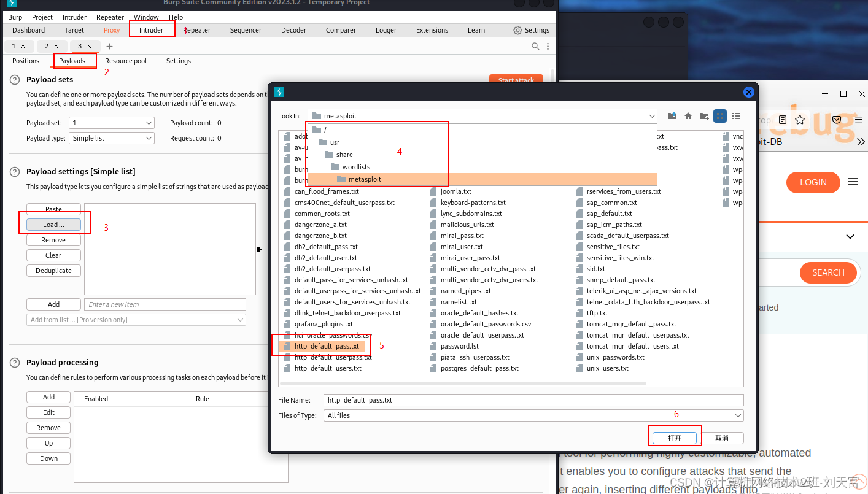Switch file dialog to grid view
Viewport: 868px width, 494px height.
click(x=720, y=115)
